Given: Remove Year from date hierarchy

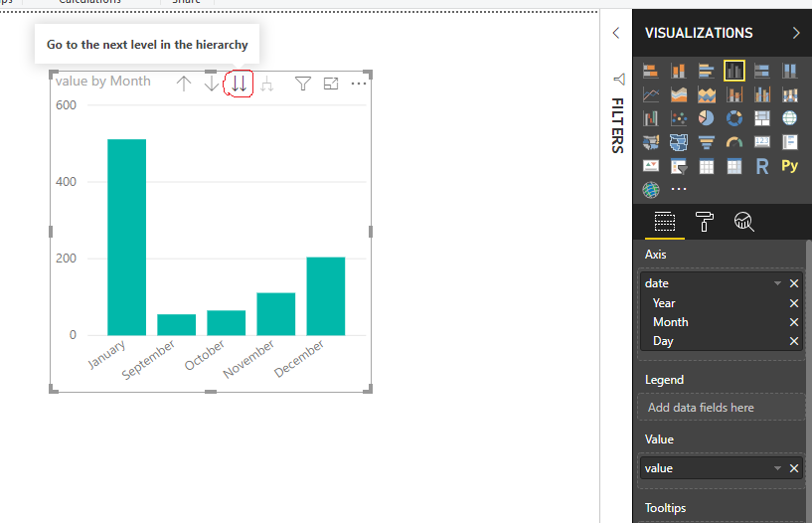Looking at the screenshot, I should 794,303.
